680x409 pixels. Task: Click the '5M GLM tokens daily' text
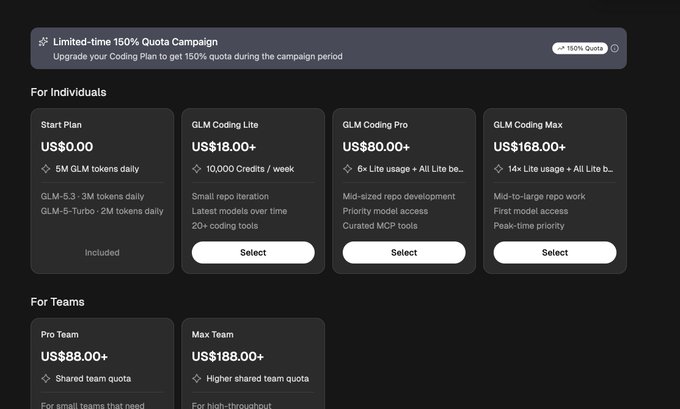97,169
